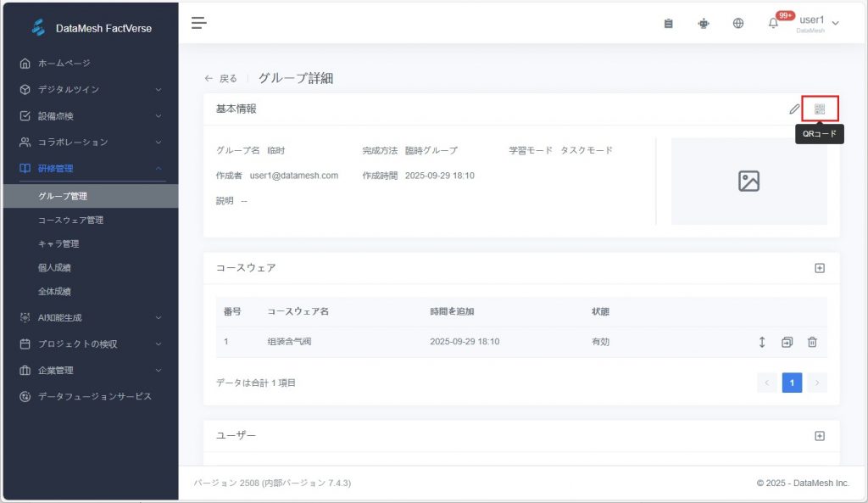Open the clipboard icon in top bar

point(668,23)
